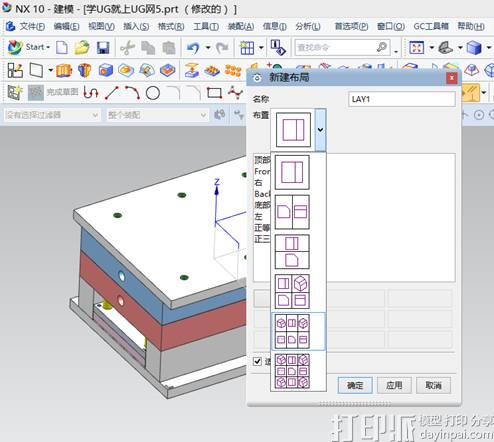Choose the Rectangle sketch tool
This screenshot has height=442, width=494.
coord(214,93)
